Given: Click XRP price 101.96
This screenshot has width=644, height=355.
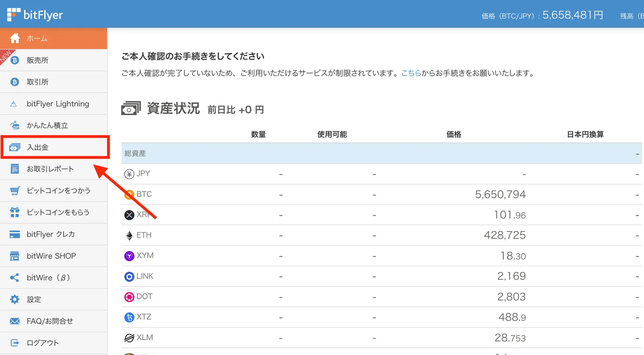Looking at the screenshot, I should pyautogui.click(x=510, y=215).
